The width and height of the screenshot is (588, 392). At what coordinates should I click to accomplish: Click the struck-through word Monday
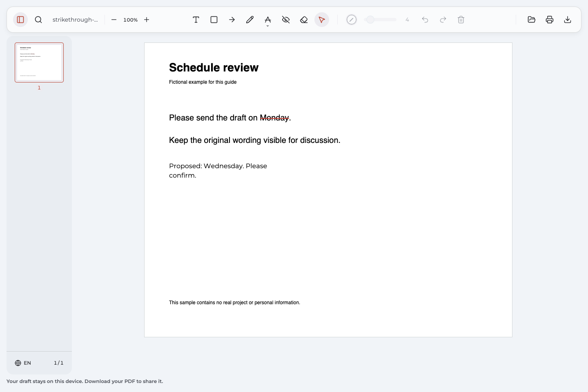(x=274, y=118)
